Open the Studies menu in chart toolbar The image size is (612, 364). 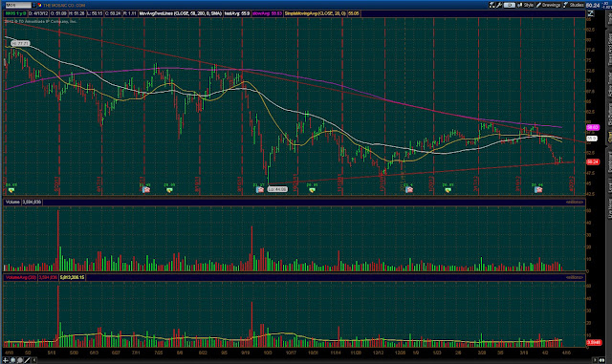coord(574,5)
